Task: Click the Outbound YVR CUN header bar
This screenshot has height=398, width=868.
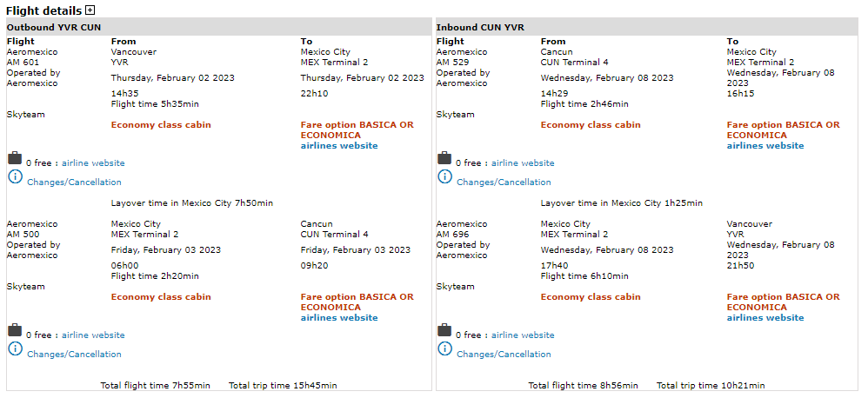Action: [x=218, y=27]
